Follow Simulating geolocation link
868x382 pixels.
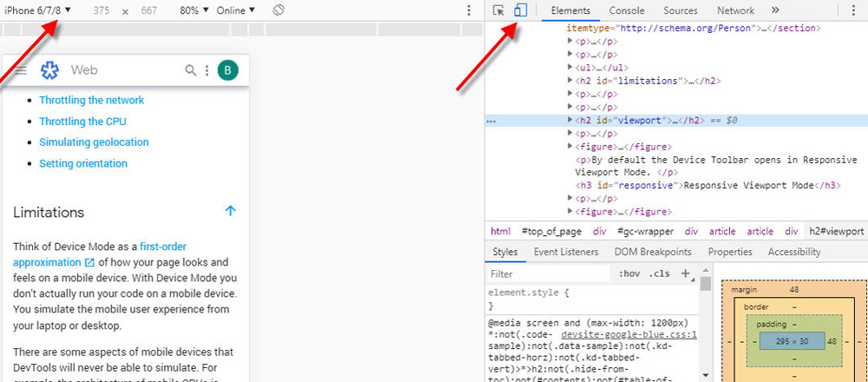coord(94,142)
